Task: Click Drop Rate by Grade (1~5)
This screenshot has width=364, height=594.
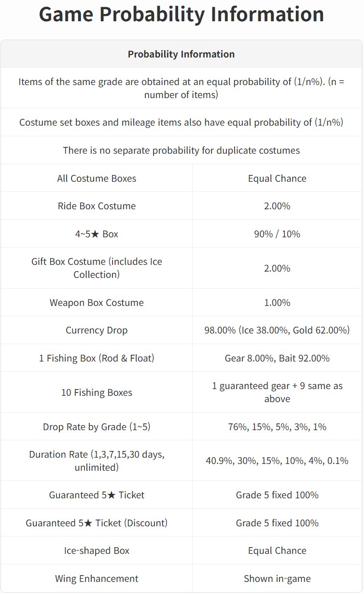Action: click(x=97, y=427)
